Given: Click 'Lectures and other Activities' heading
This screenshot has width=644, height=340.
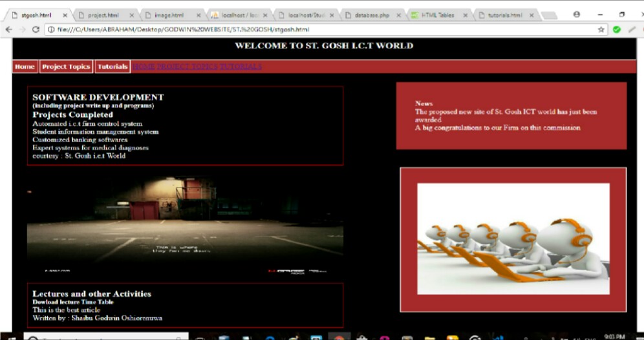Looking at the screenshot, I should [92, 293].
